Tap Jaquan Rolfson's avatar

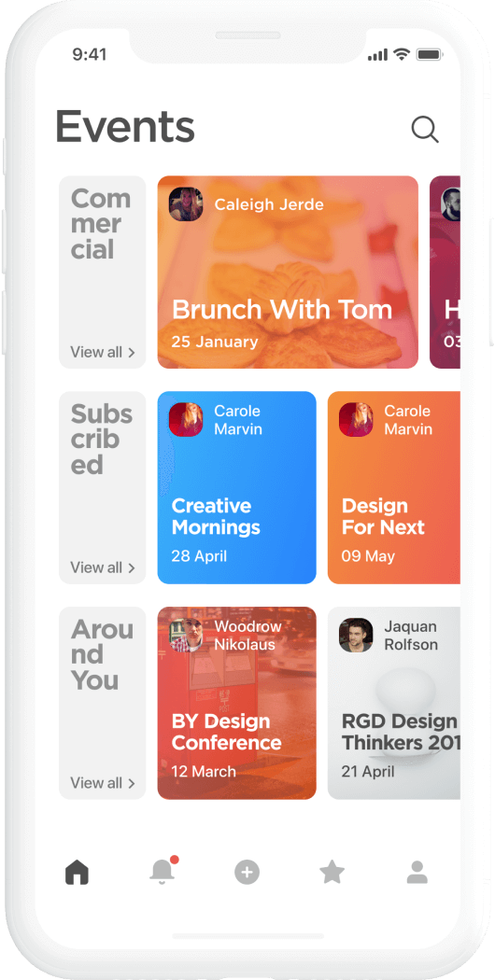click(356, 635)
